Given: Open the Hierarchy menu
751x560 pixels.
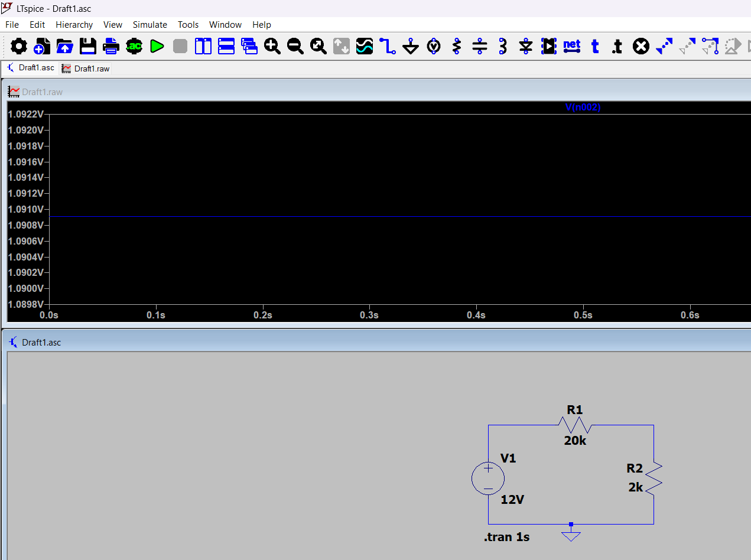Looking at the screenshot, I should [x=74, y=24].
